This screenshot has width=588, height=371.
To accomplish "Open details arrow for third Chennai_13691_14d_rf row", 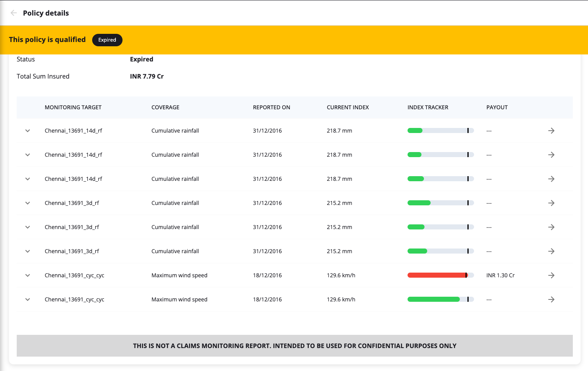I will coord(551,179).
